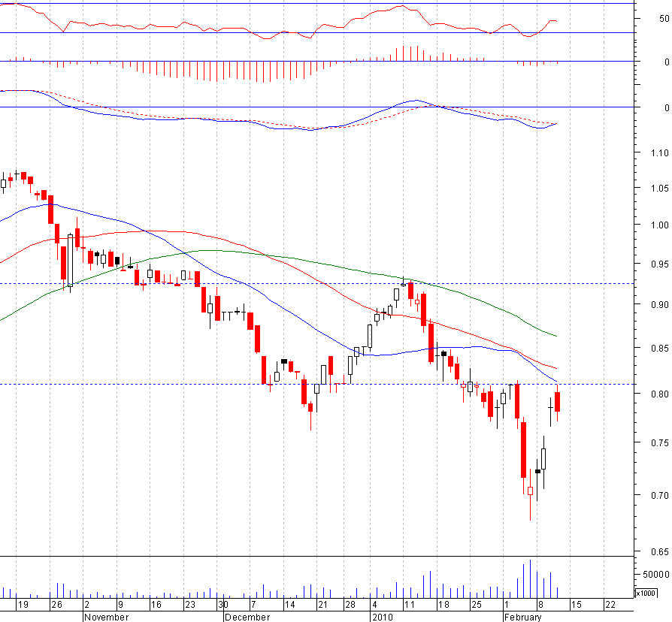Click the date label 28 on the time axis
This screenshot has width=672, height=622.
[x=350, y=605]
